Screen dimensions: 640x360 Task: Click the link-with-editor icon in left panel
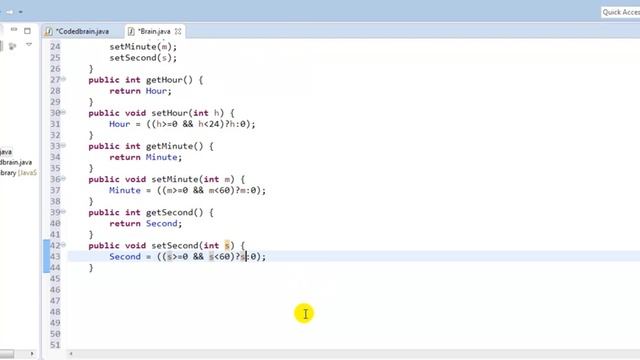point(12,46)
